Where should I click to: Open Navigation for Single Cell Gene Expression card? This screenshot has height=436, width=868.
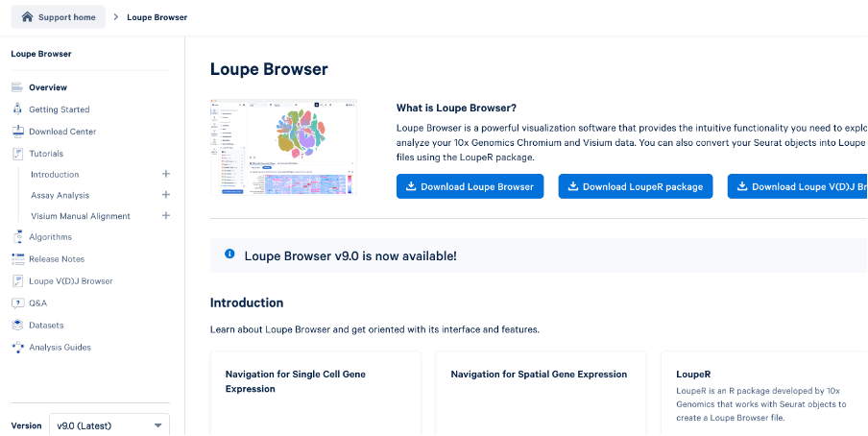coord(316,393)
